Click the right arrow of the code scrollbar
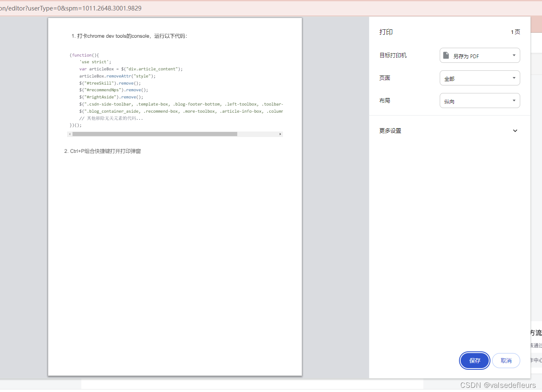This screenshot has width=542, height=392. [x=280, y=134]
